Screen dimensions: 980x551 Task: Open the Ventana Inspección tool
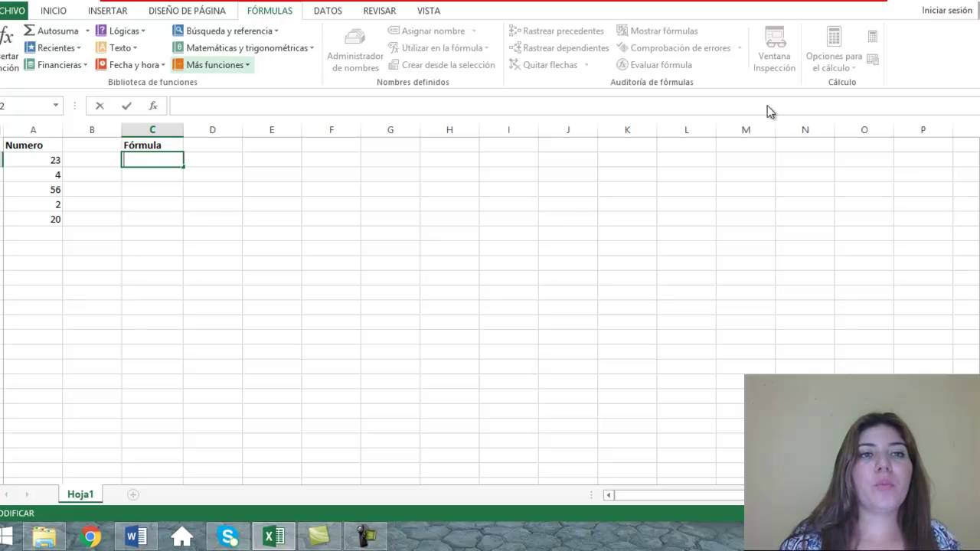(774, 38)
